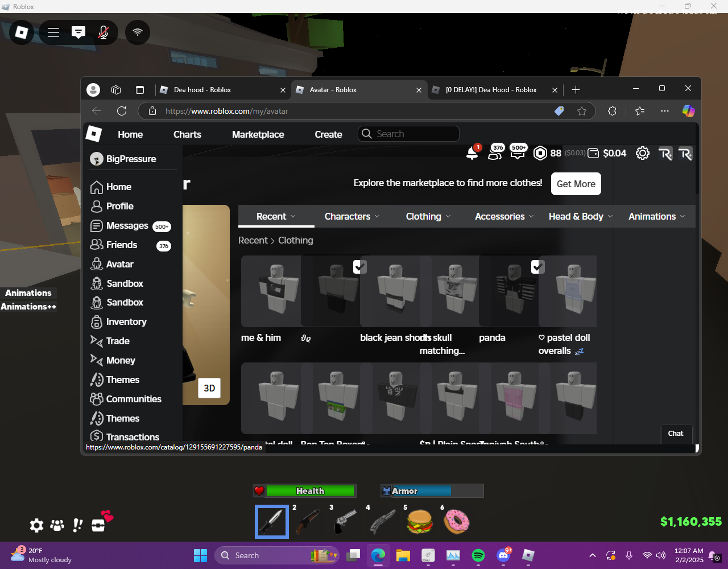Click the in-game connection signal icon
728x569 pixels.
click(138, 32)
